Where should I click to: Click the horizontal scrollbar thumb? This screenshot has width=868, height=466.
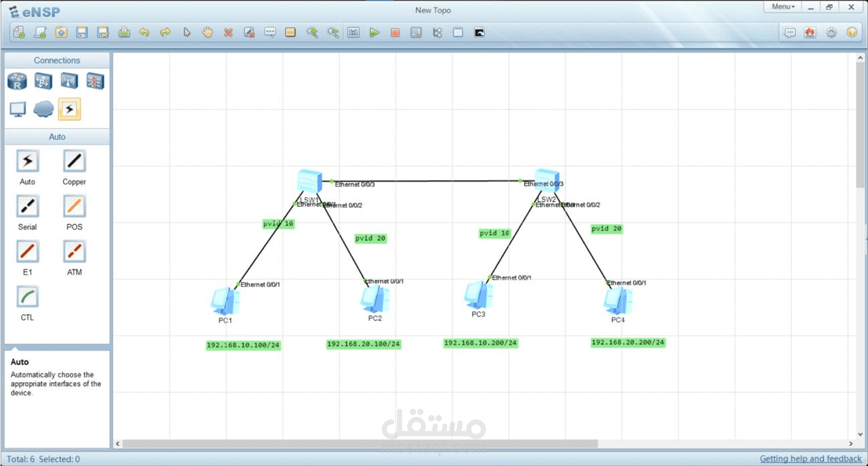coord(360,444)
